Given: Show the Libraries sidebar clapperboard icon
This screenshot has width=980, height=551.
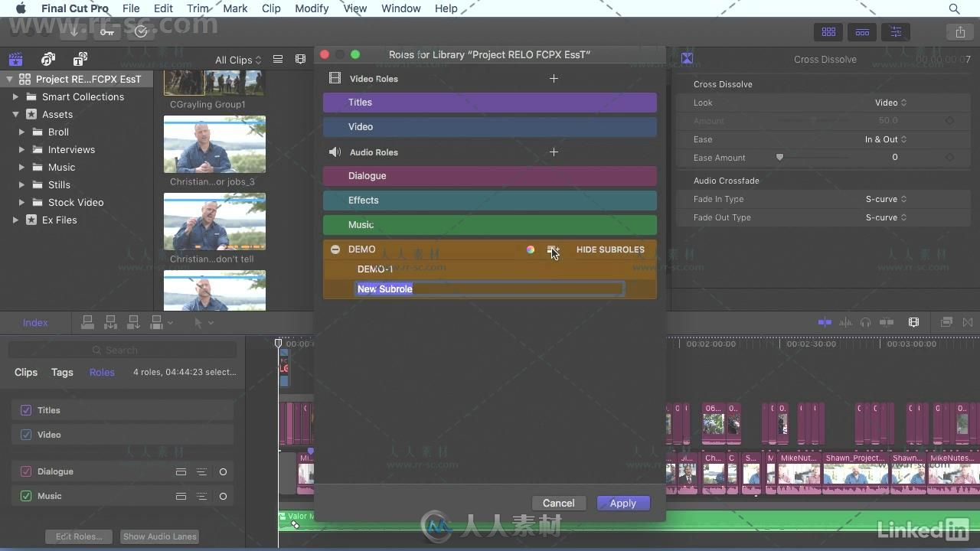Looking at the screenshot, I should tap(15, 59).
